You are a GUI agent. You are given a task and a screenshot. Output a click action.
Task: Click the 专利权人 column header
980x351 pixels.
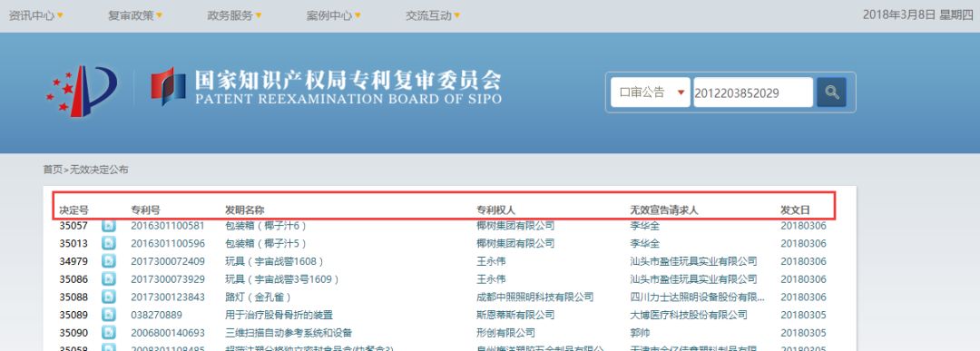tap(496, 210)
